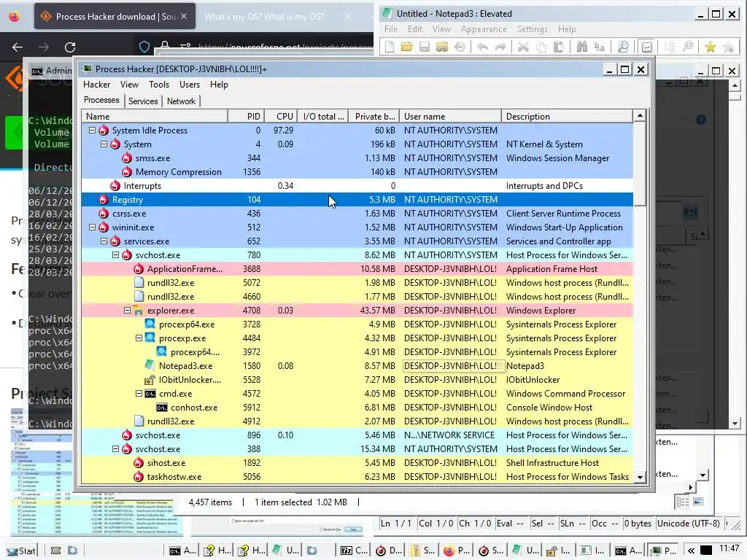Screen dimensions: 747x560
Task: Open Notepad3's Edit menu
Action: [x=415, y=29]
